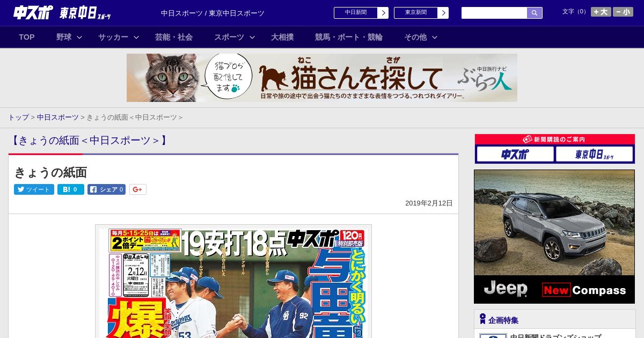The width and height of the screenshot is (644, 338).
Task: Open the サッカー navigation menu
Action: click(x=113, y=37)
